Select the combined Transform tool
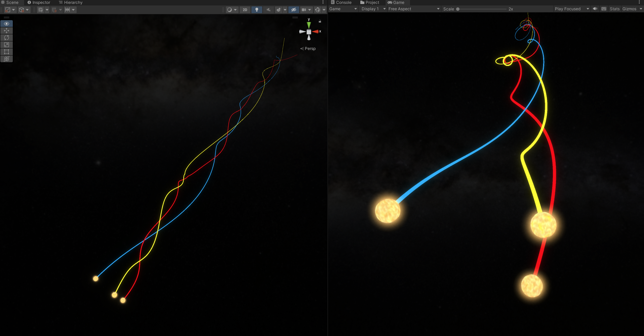 pos(7,59)
